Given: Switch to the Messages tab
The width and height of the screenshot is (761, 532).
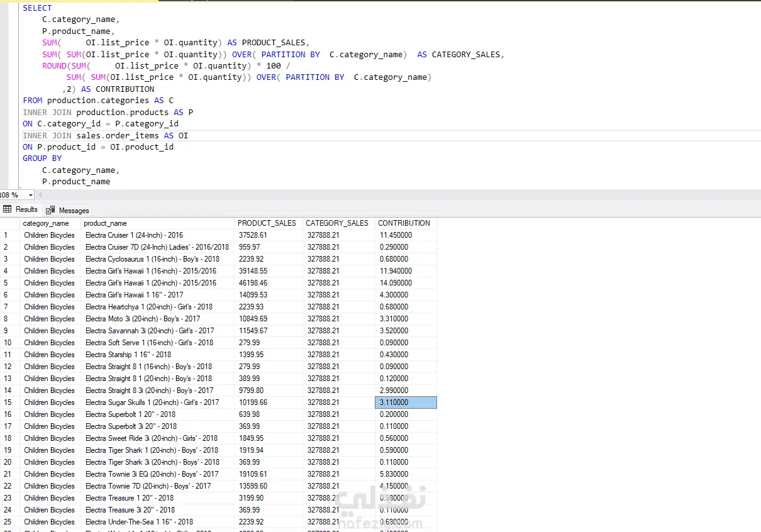Looking at the screenshot, I should pos(68,210).
